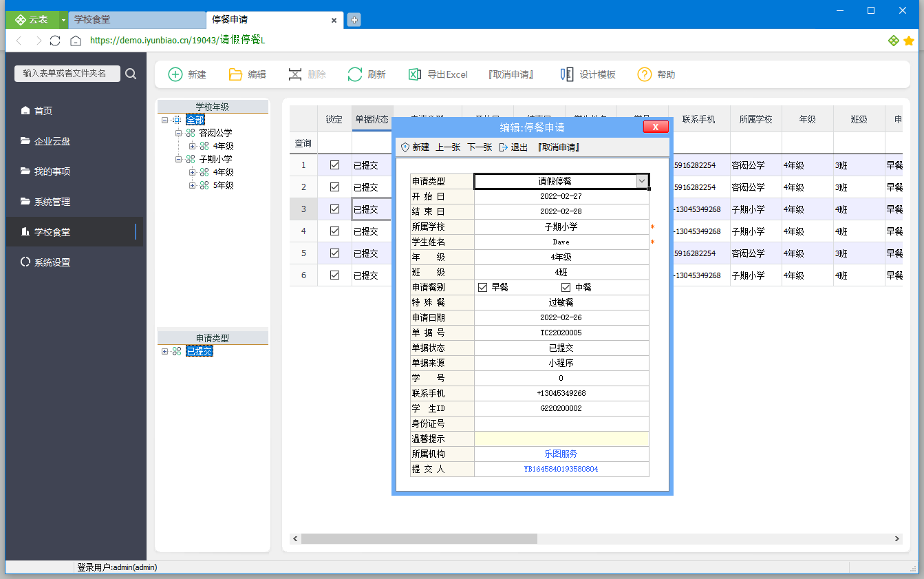Image resolution: width=924 pixels, height=579 pixels.
Task: Click the search magnifier icon in sidebar
Action: [x=131, y=74]
